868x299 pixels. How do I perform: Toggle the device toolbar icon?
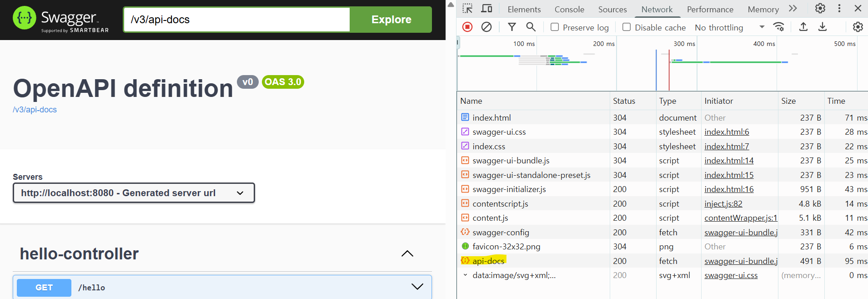487,9
